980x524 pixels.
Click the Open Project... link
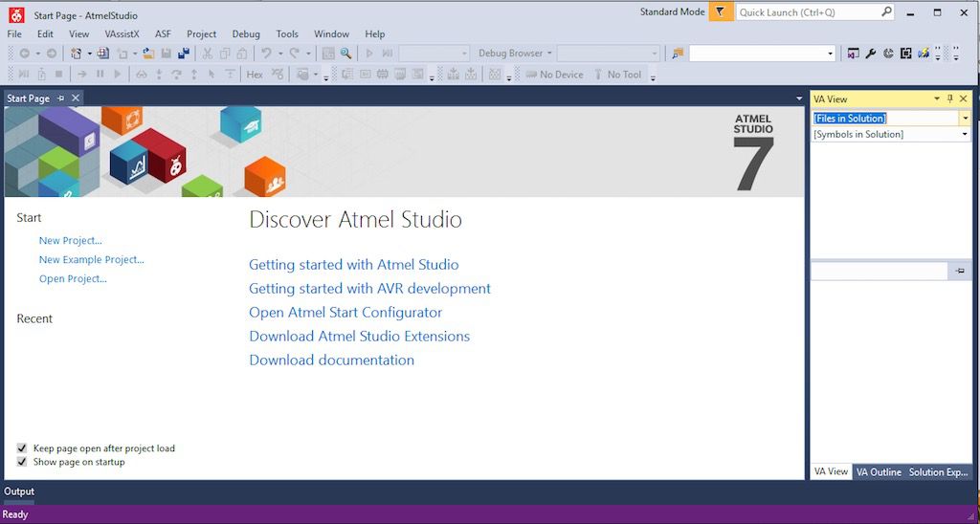[x=73, y=278]
